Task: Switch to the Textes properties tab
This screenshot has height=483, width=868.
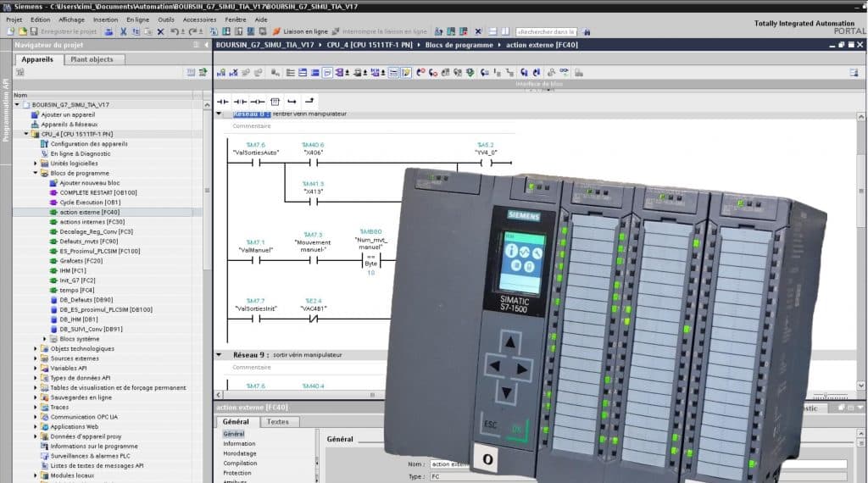Action: pyautogui.click(x=277, y=421)
